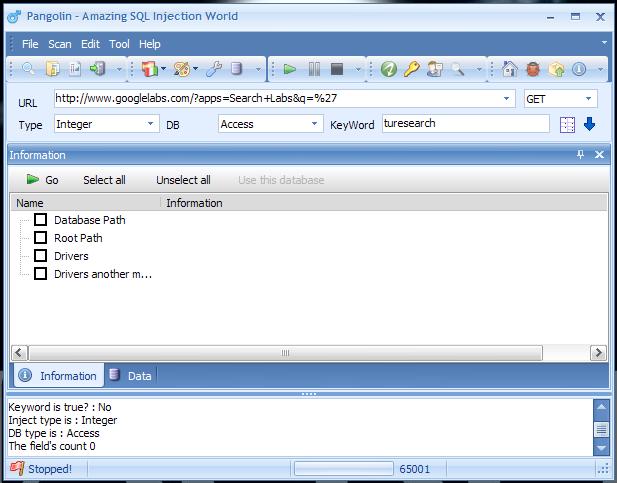Open the File menu

[x=30, y=44]
